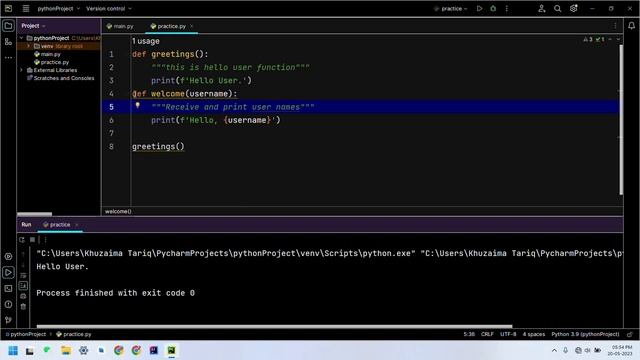Toggle read-only lock in status bar
Screen dimensions: 640x360
[630, 334]
